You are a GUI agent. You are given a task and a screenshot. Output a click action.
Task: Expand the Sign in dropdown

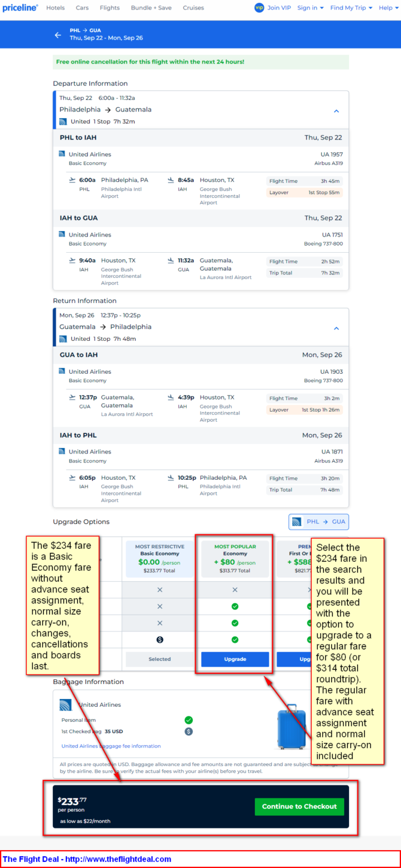coord(311,8)
